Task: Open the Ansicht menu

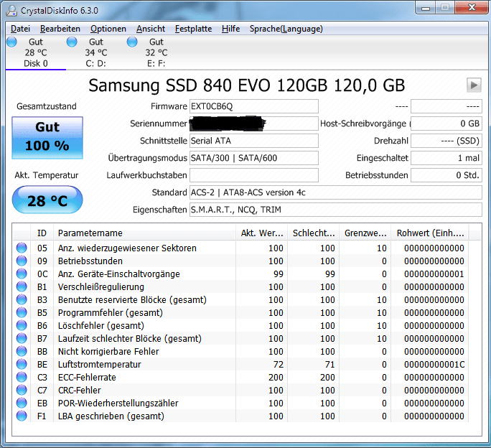Action: pos(151,29)
